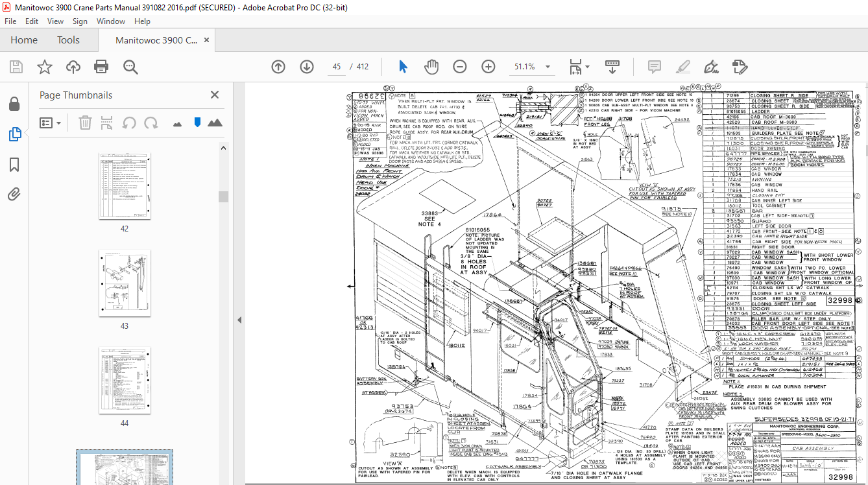Click the page number field showing 45
The width and height of the screenshot is (868, 485).
click(336, 67)
